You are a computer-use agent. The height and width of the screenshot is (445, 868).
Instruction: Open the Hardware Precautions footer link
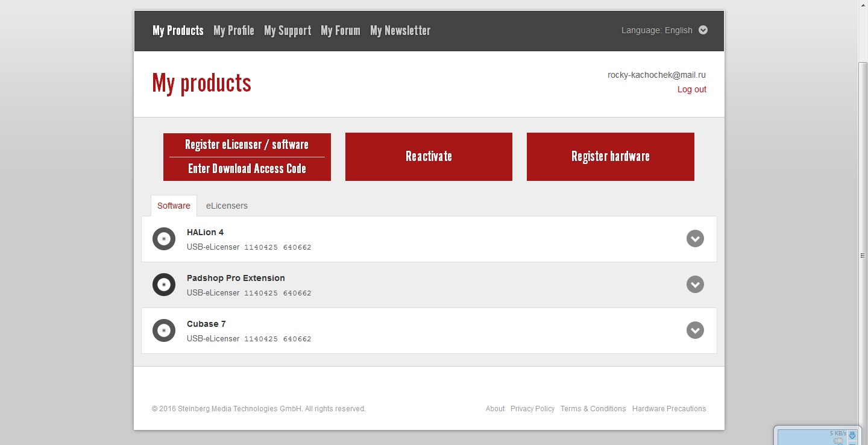[669, 409]
